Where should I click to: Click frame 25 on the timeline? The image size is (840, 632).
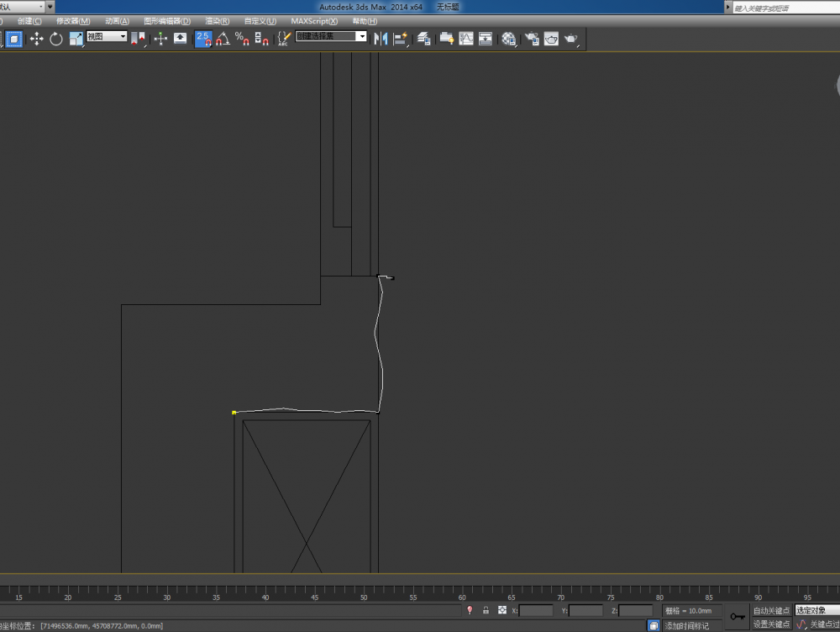[x=118, y=598]
